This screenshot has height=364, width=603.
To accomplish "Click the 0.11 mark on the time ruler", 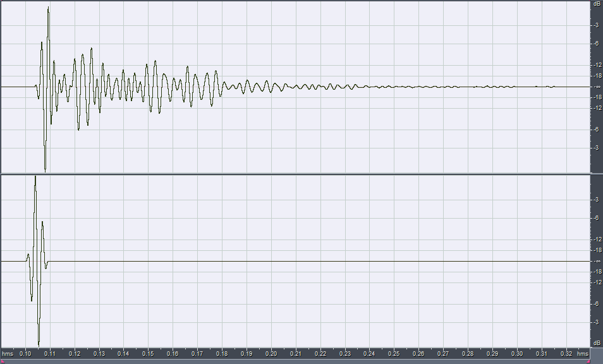I will click(x=50, y=354).
